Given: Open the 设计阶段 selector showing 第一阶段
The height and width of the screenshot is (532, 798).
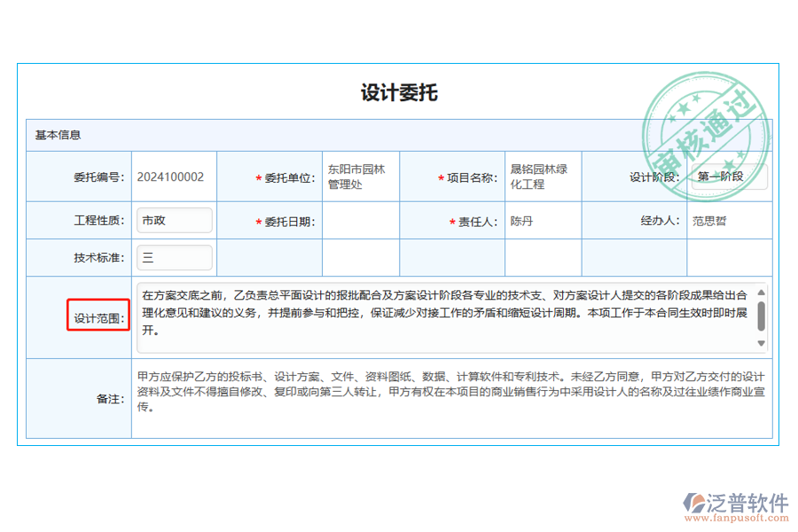Looking at the screenshot, I should click(729, 176).
